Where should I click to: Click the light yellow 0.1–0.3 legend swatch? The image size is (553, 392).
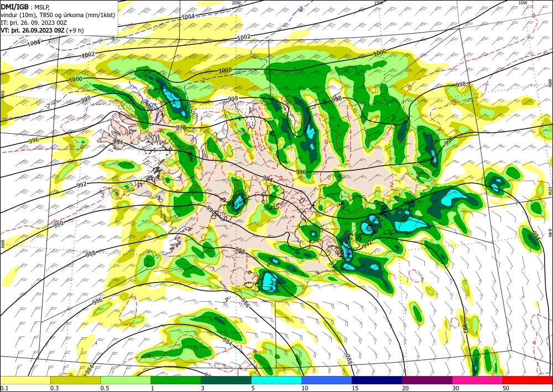coord(25,380)
